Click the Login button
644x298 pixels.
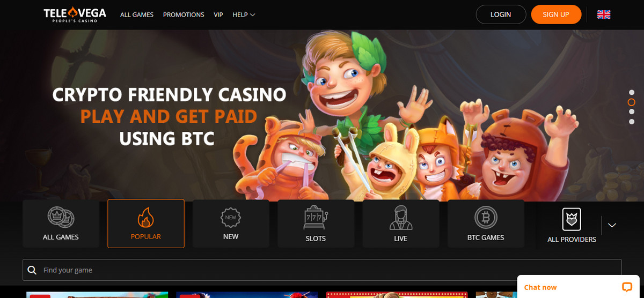(501, 14)
